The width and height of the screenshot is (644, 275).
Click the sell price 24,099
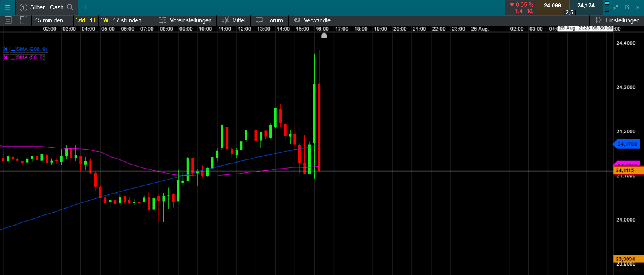coord(552,5)
